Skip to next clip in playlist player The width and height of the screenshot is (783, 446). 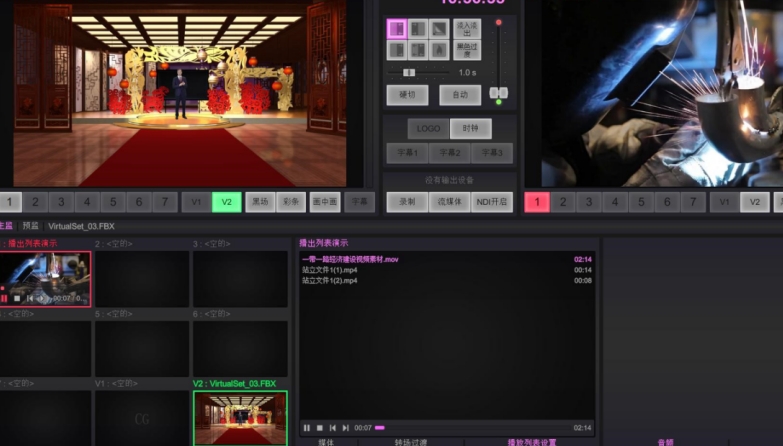click(345, 428)
